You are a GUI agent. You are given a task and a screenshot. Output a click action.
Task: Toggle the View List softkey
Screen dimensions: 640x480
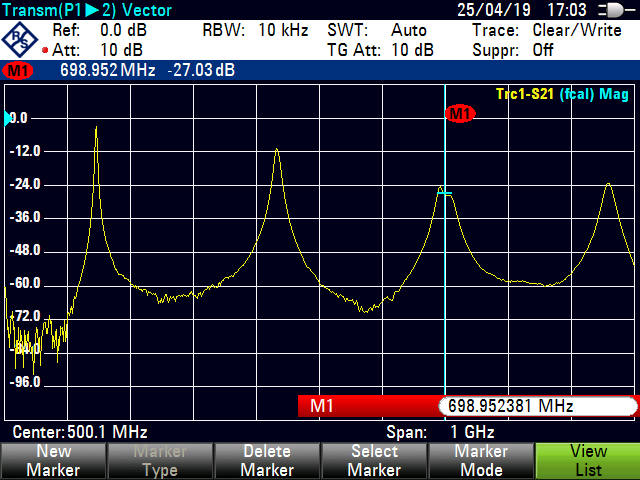(x=587, y=461)
